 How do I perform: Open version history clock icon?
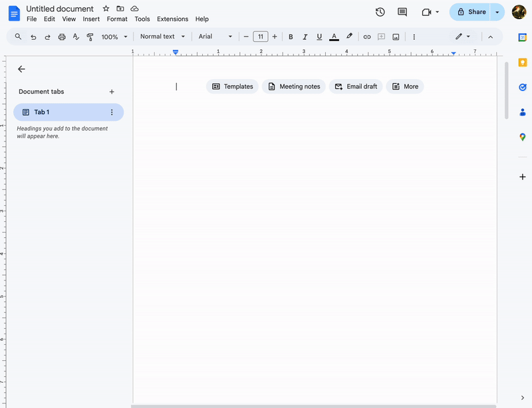click(380, 12)
